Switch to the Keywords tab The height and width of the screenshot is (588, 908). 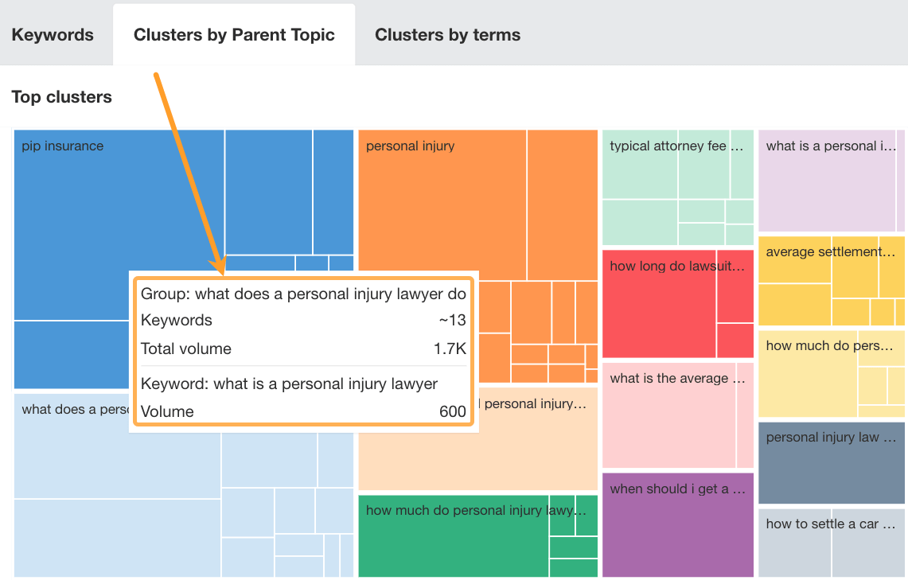53,35
